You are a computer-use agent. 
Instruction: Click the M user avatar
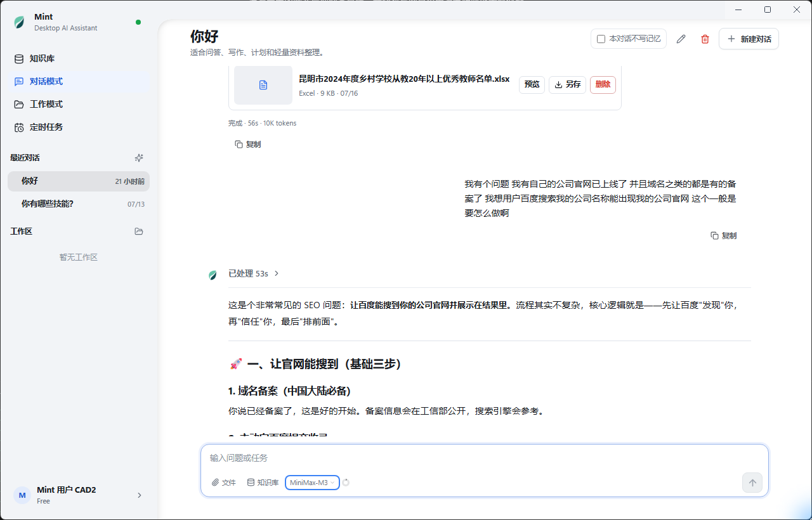point(22,495)
